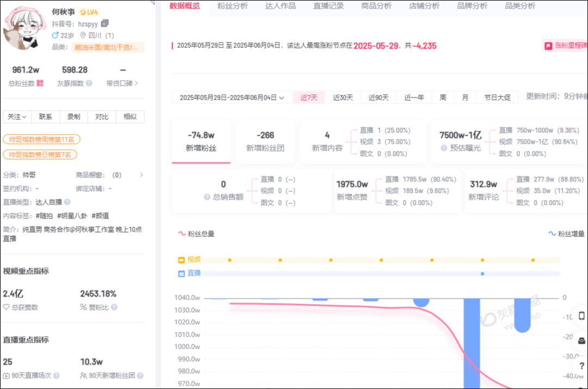The width and height of the screenshot is (588, 389).
Task: Select the 新增粉丝团 metric card
Action: pyautogui.click(x=265, y=141)
